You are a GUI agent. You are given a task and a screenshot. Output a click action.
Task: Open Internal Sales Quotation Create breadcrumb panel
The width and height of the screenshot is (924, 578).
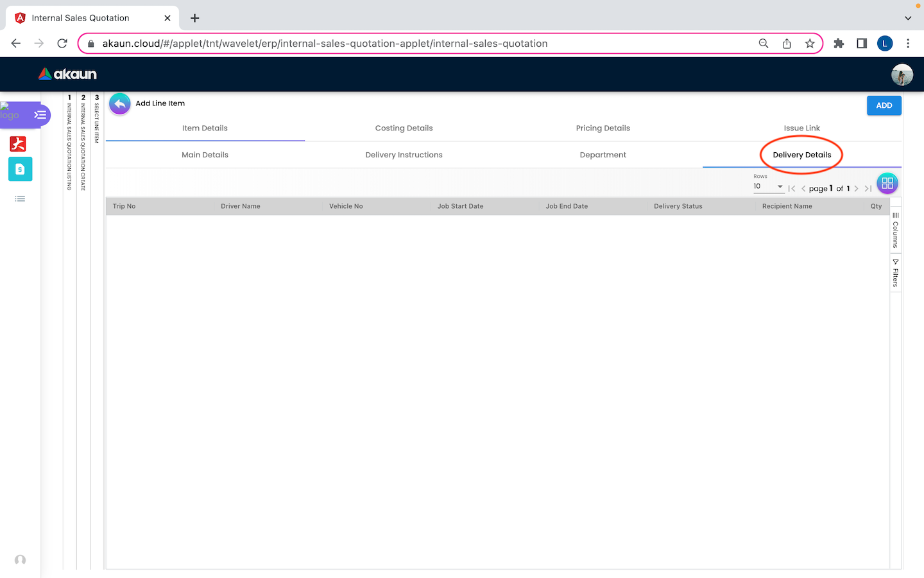[83, 142]
